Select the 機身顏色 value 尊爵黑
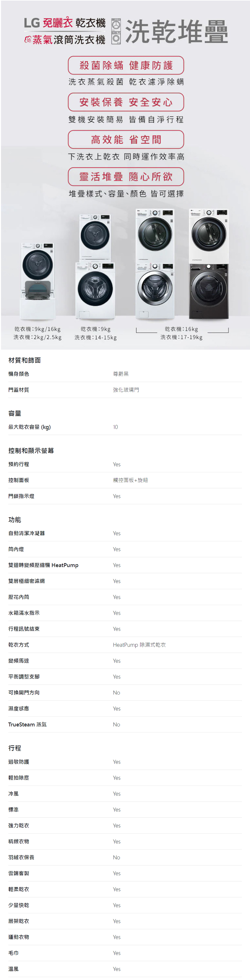Image resolution: width=250 pixels, height=980 pixels. (x=120, y=374)
